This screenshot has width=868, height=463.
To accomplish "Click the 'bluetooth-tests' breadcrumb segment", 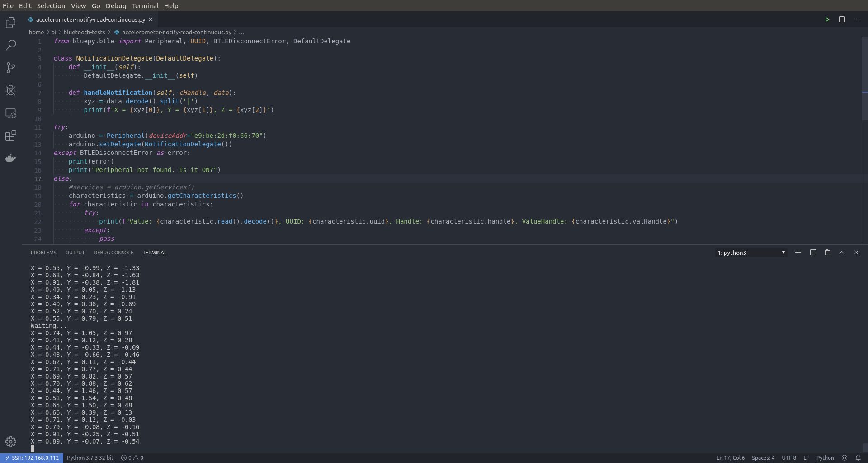I will click(84, 33).
